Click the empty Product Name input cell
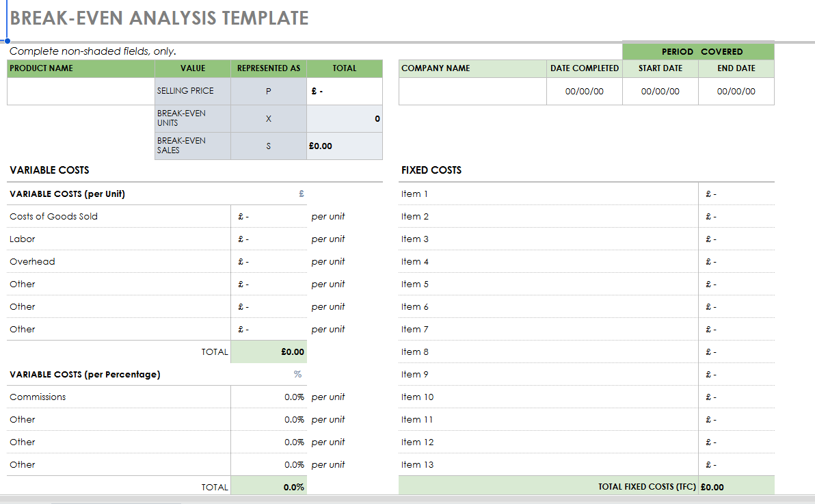 (x=81, y=92)
